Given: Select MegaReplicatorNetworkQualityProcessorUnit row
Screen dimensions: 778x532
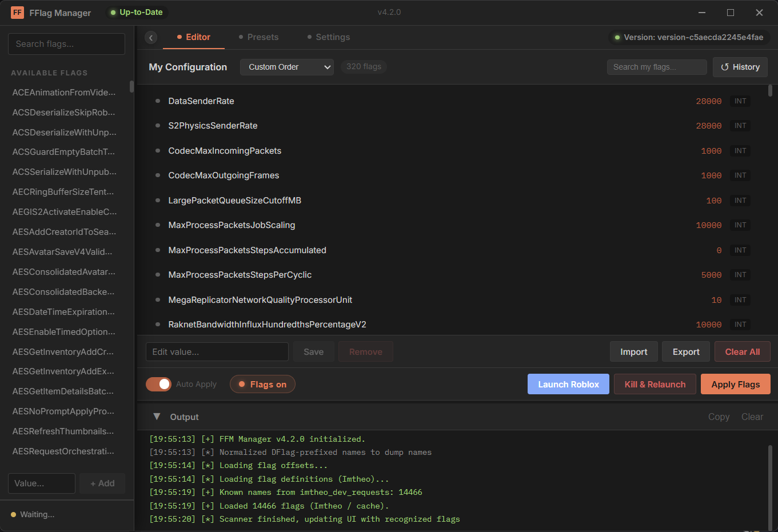Looking at the screenshot, I should (x=453, y=300).
